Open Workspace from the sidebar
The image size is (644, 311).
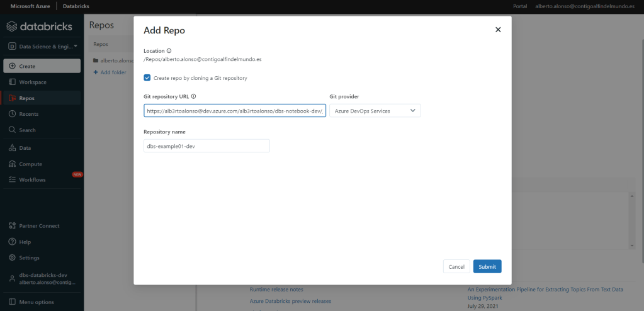click(32, 82)
